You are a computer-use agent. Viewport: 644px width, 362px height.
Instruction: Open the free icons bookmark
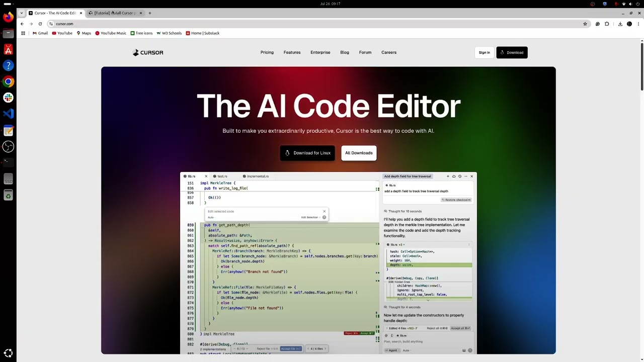pos(141,33)
